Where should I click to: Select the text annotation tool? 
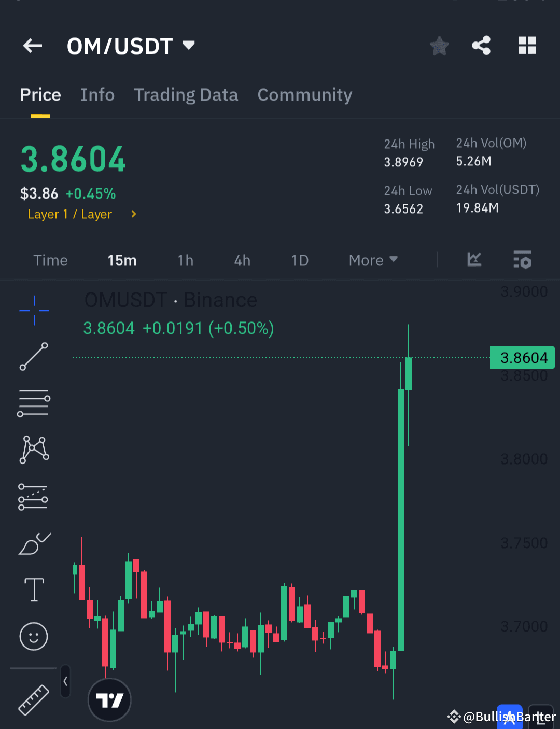click(x=33, y=590)
